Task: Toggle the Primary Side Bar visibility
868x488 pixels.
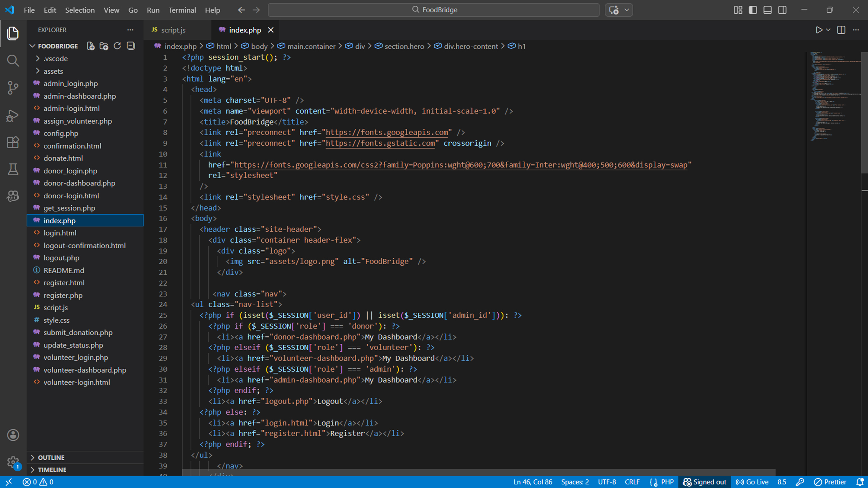Action: 753,10
